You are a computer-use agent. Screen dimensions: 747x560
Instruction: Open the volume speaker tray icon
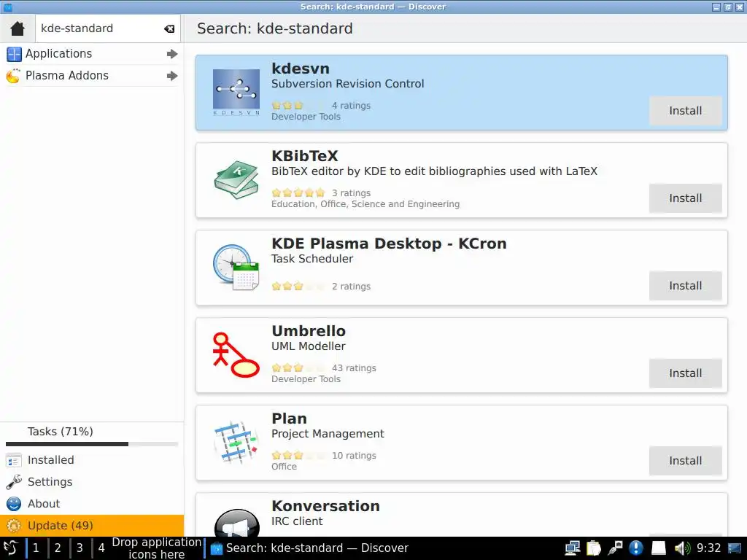click(x=682, y=548)
